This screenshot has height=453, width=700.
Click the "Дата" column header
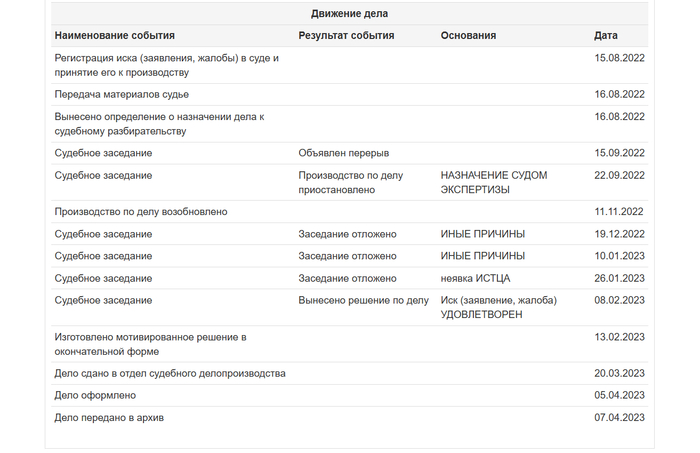(x=605, y=36)
